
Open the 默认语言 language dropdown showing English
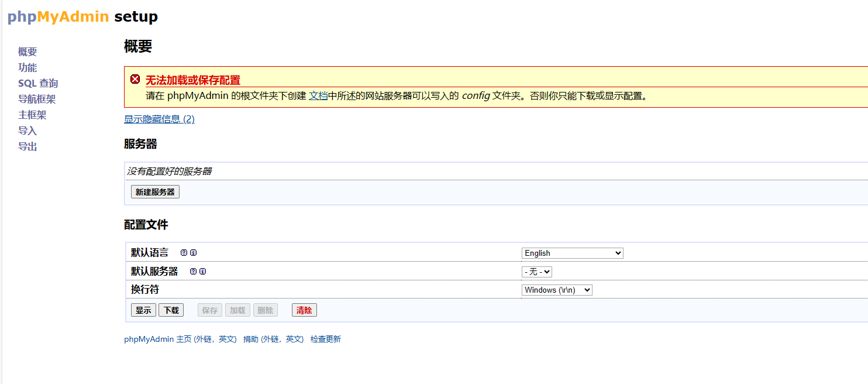[572, 253]
